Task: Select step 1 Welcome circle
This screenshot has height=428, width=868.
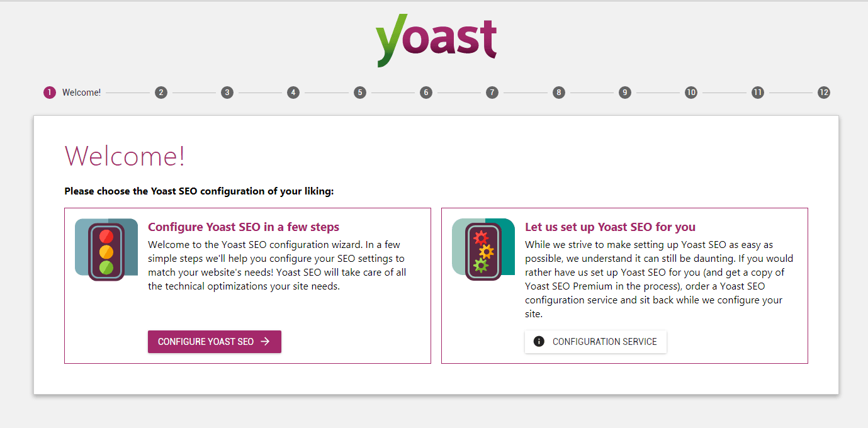Action: pyautogui.click(x=50, y=93)
